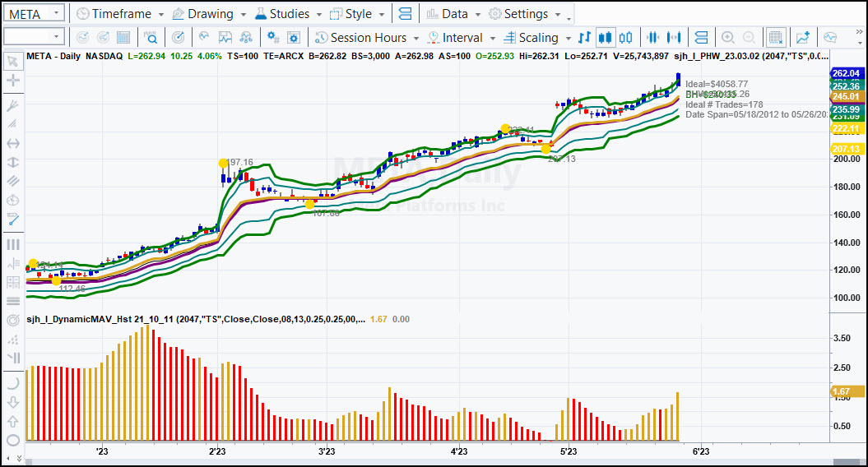Expand the Studies dropdown arrow
868x467 pixels.
pos(319,14)
